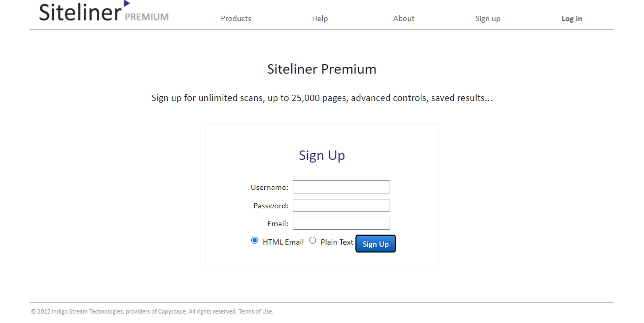
Task: Go to the Help page
Action: (320, 18)
